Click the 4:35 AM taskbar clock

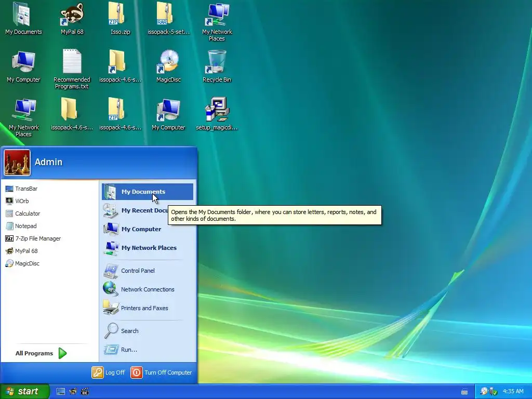point(513,392)
